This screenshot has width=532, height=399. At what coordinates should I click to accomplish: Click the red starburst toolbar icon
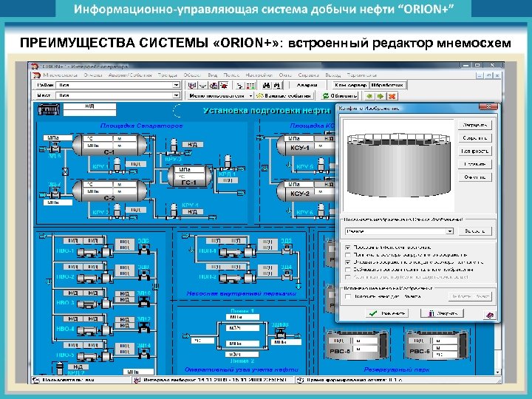click(225, 85)
